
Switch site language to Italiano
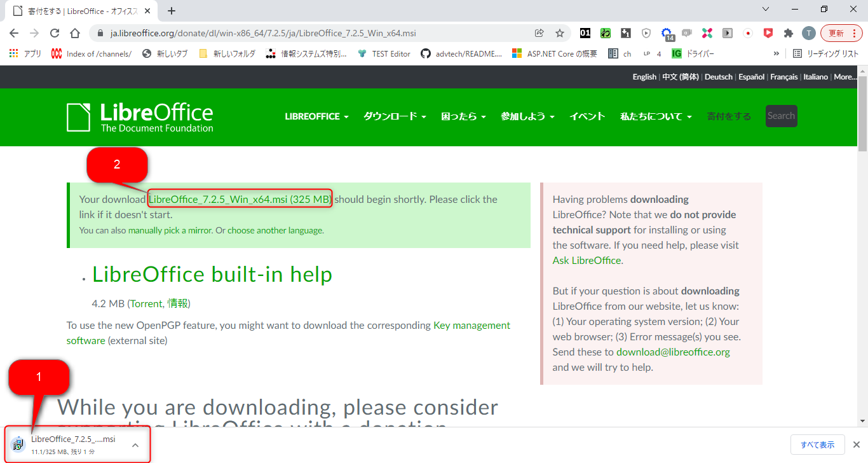point(816,77)
